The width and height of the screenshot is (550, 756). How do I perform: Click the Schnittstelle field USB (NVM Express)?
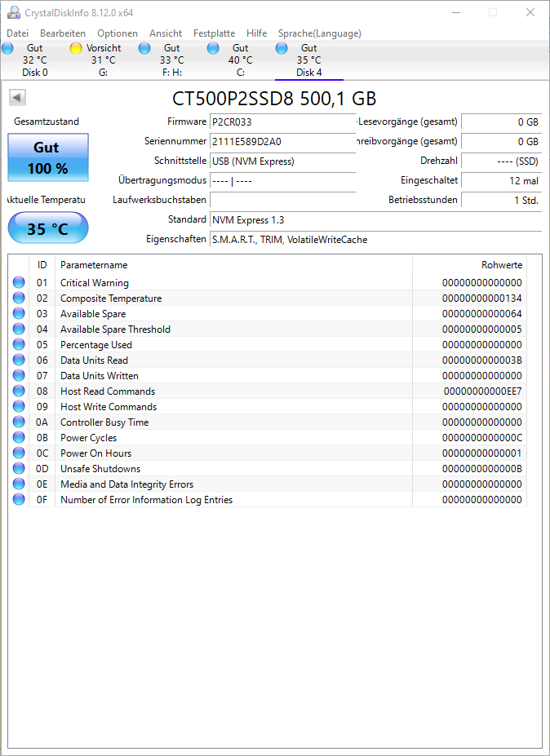(x=282, y=161)
